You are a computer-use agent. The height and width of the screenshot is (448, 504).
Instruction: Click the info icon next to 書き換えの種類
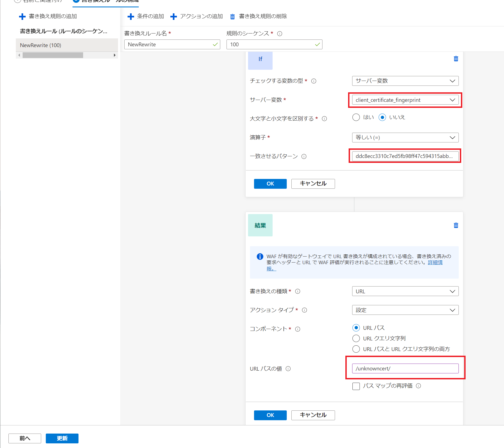click(x=298, y=291)
